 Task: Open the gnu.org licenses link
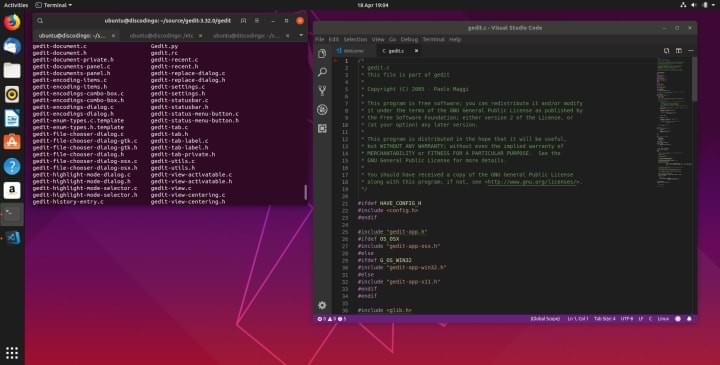(x=531, y=182)
